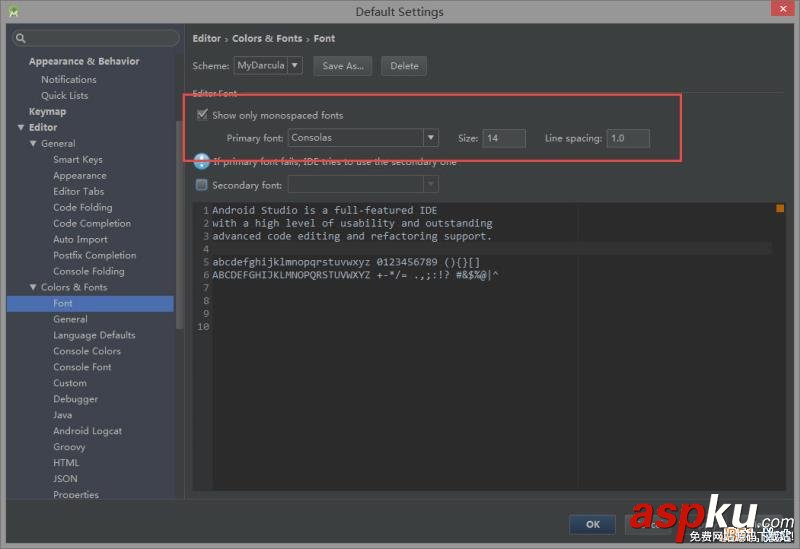The image size is (800, 549).
Task: Click the Android Studio title bar icon
Action: [x=14, y=11]
